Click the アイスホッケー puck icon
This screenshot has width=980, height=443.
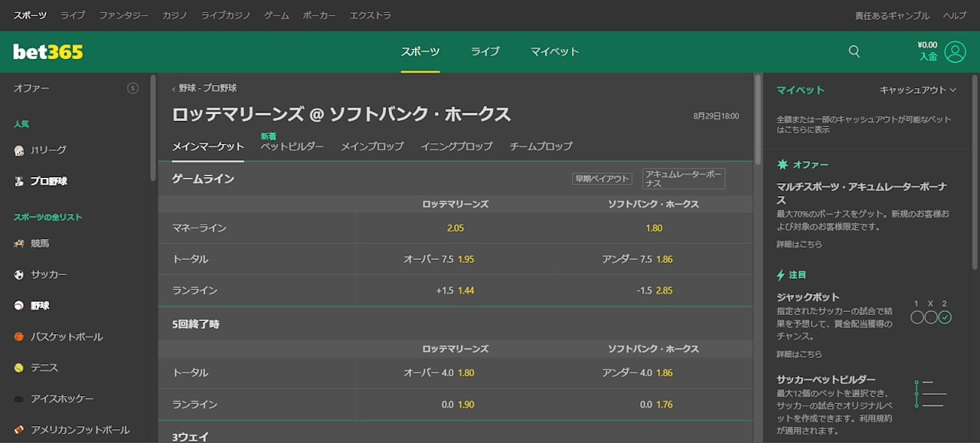tap(19, 399)
